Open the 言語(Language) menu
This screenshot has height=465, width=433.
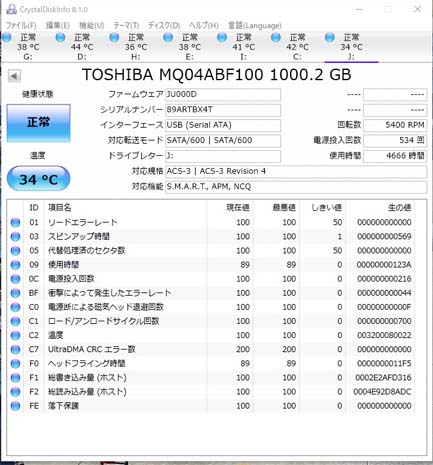(x=254, y=25)
